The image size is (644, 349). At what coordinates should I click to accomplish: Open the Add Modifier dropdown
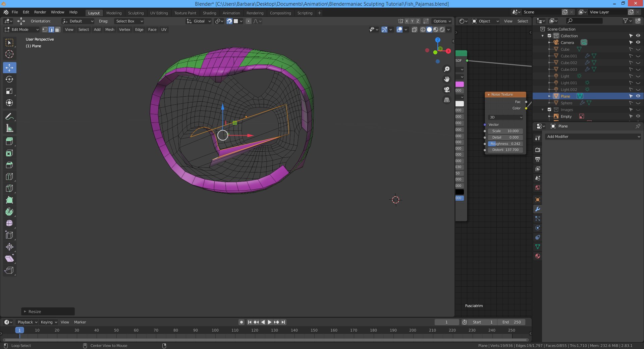click(593, 137)
